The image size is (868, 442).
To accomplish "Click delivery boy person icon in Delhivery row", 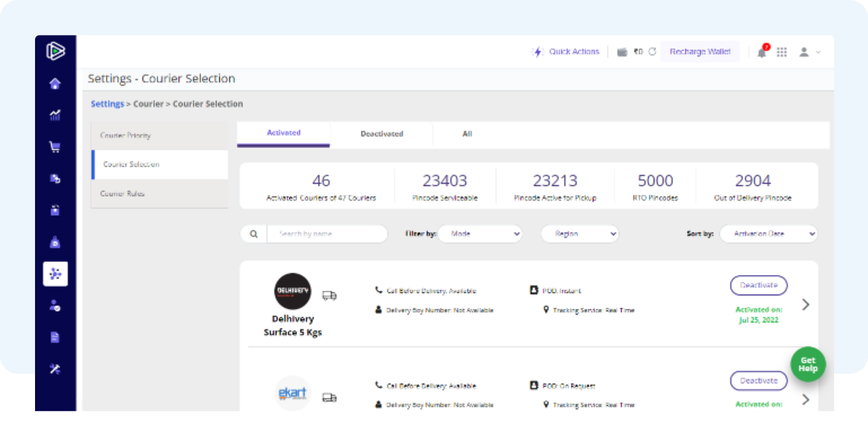I will pyautogui.click(x=379, y=310).
